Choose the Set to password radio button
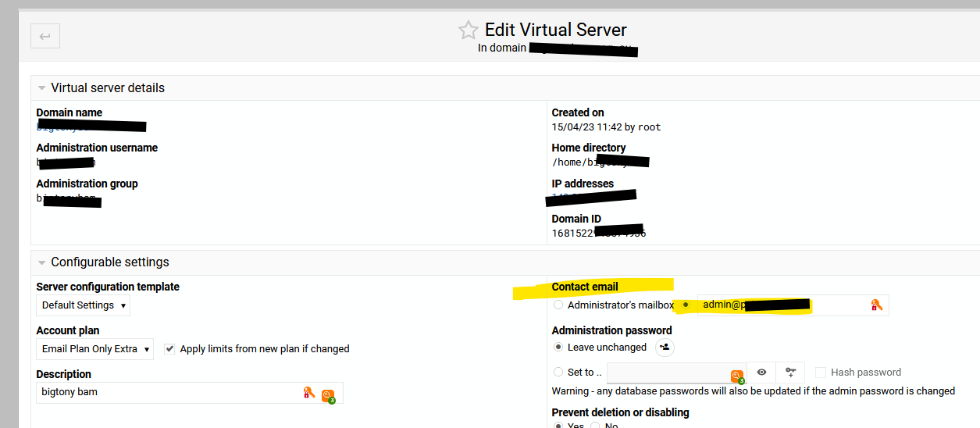 [x=558, y=373]
